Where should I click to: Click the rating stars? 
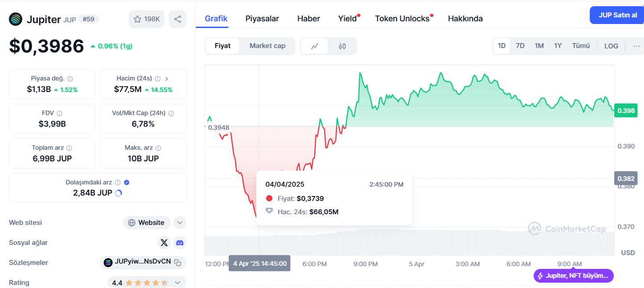pyautogui.click(x=146, y=283)
